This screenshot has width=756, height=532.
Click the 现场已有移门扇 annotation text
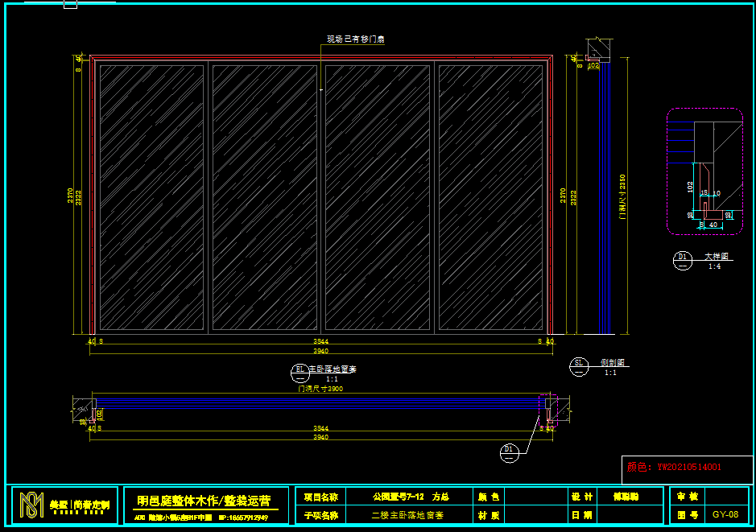(x=355, y=39)
